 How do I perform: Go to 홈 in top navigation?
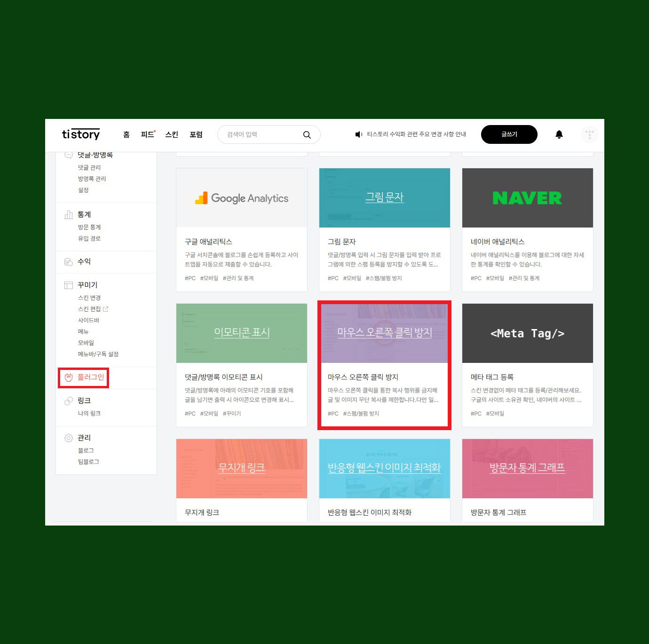coord(126,134)
